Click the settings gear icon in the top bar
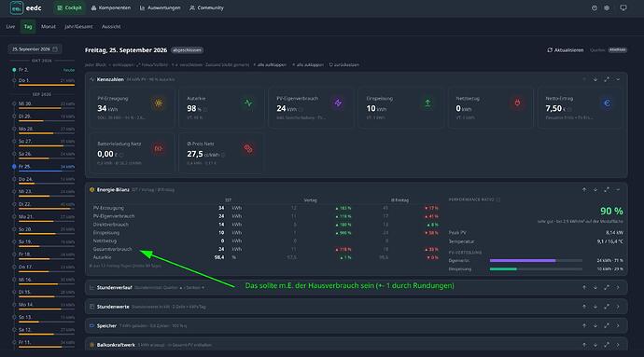Screen dimensions: 644x357 point(607,7)
